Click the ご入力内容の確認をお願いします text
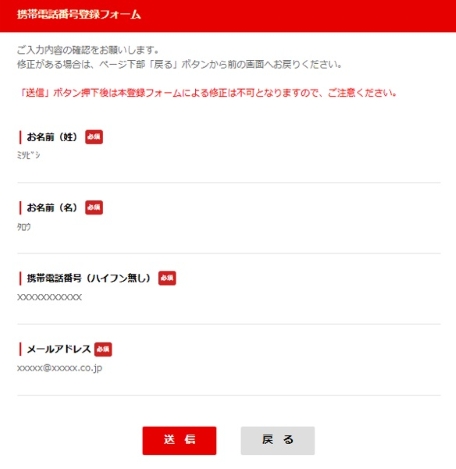The image size is (456, 469). (x=88, y=50)
